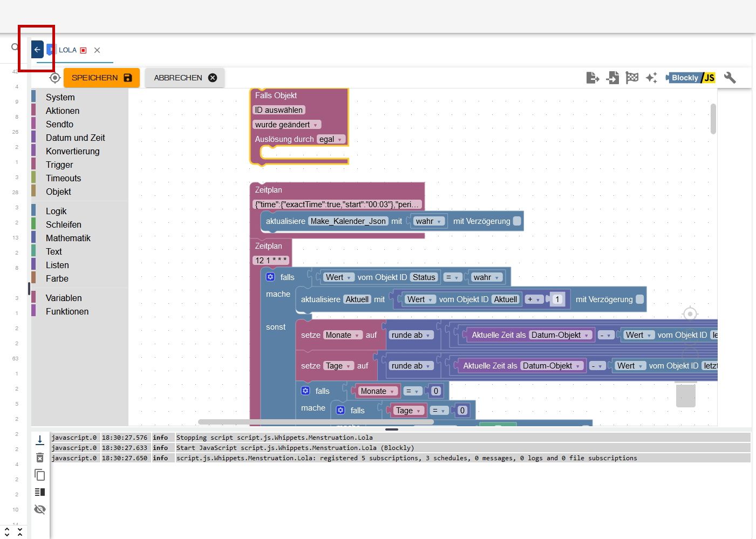
Task: Click the horizontal workspace scrollbar
Action: click(x=316, y=422)
